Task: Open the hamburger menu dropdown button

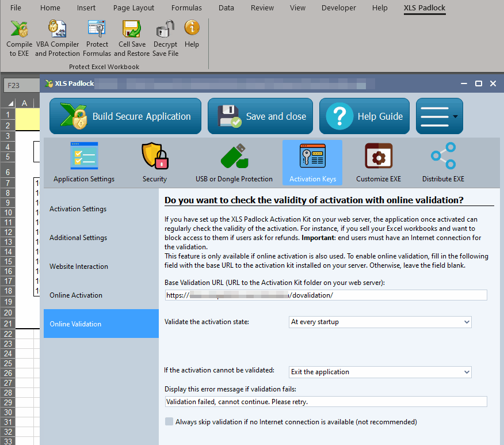Action: (x=439, y=116)
